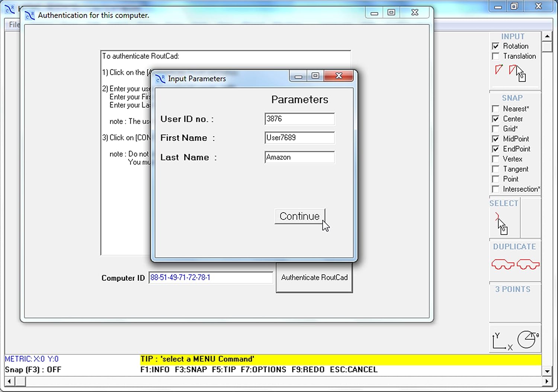The width and height of the screenshot is (558, 392).
Task: Toggle EndPoint snap checkbox
Action: click(496, 149)
